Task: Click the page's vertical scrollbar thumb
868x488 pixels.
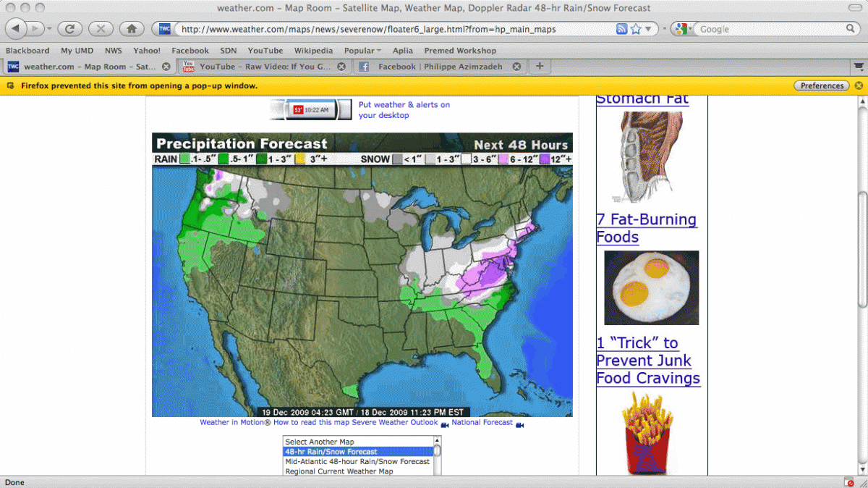Action: pyautogui.click(x=861, y=250)
